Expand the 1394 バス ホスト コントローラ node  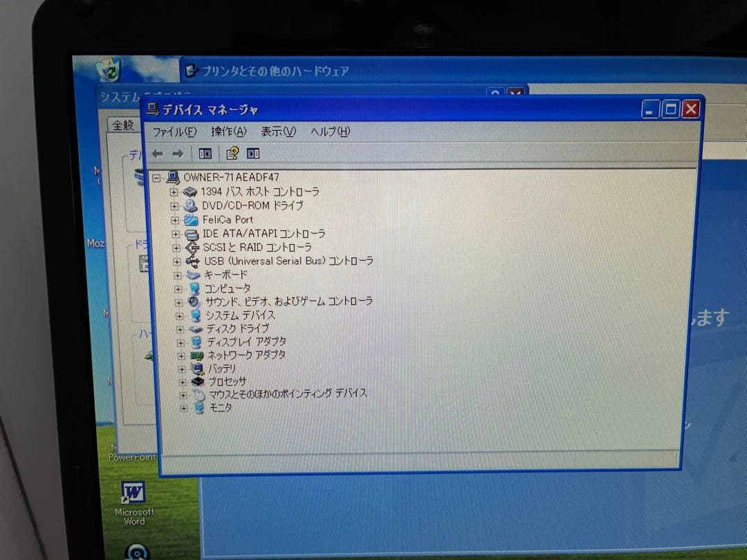pos(174,192)
